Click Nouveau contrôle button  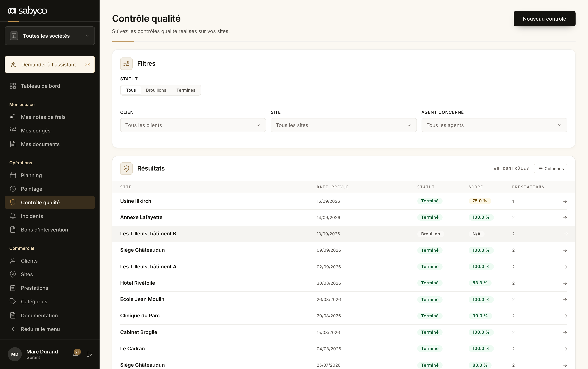pos(544,18)
